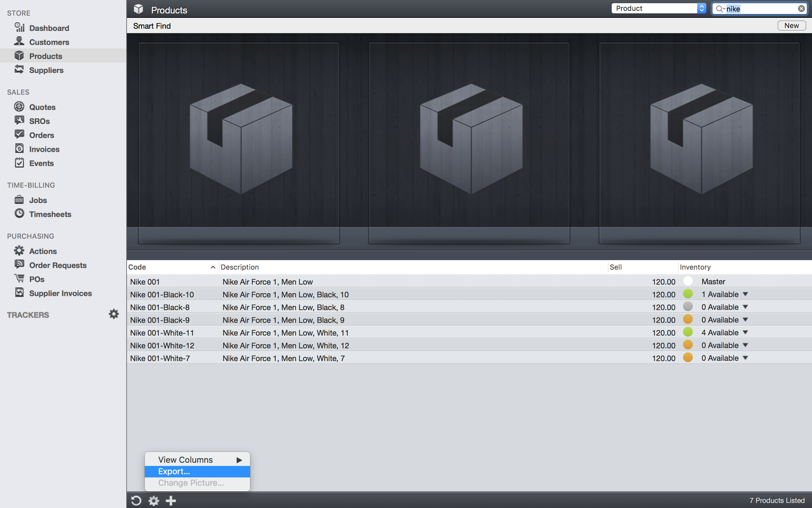Click green status dot for Nike 001-Black-10
The image size is (812, 508).
688,294
